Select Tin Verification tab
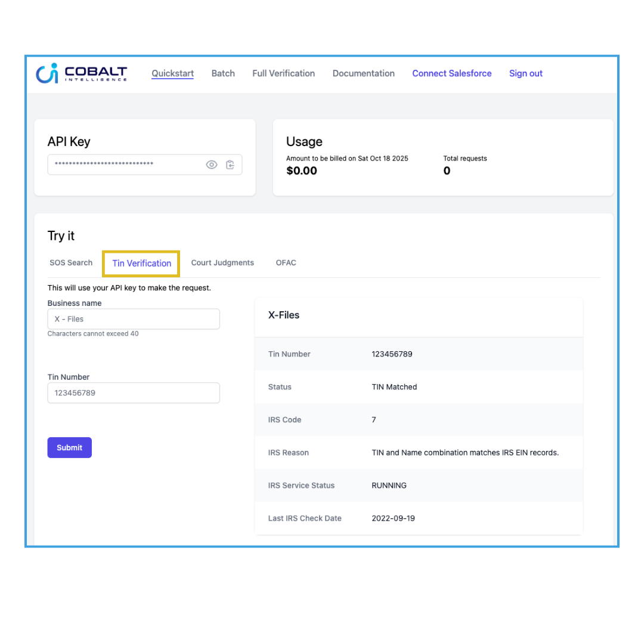This screenshot has height=644, width=644. click(x=142, y=264)
